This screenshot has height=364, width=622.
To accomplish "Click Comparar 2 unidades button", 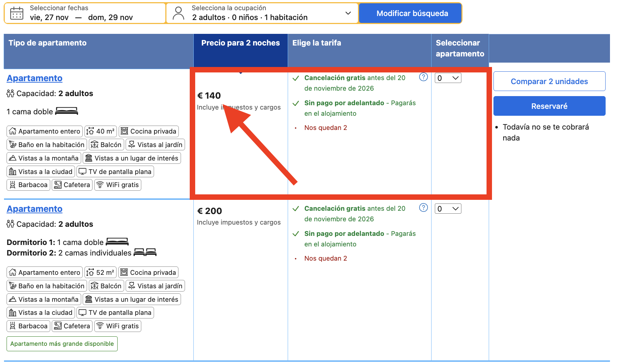I will pos(549,81).
